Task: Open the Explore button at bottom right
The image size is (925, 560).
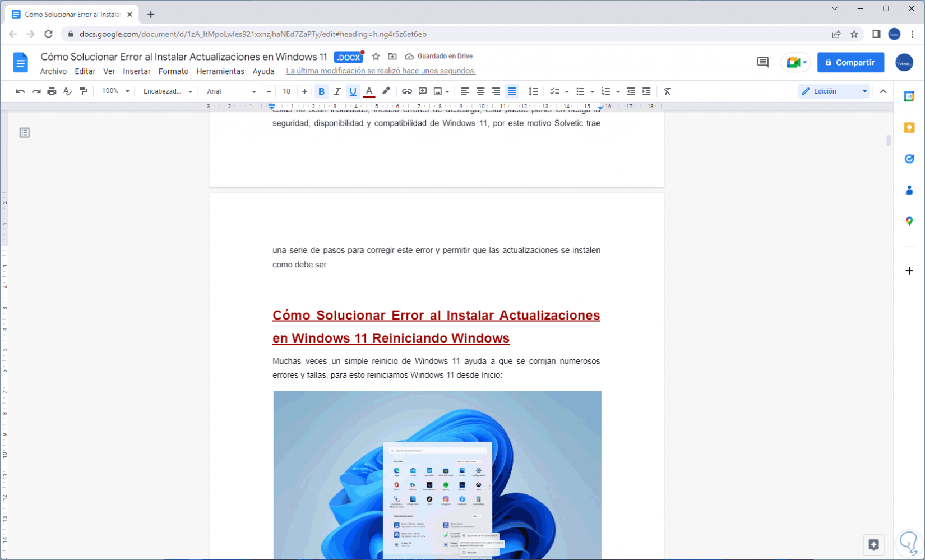Action: pos(873,544)
